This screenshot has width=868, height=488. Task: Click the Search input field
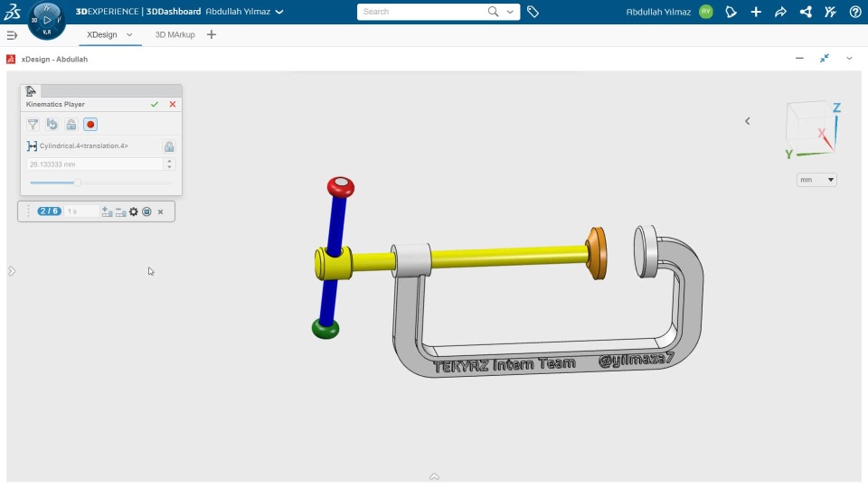tap(423, 12)
